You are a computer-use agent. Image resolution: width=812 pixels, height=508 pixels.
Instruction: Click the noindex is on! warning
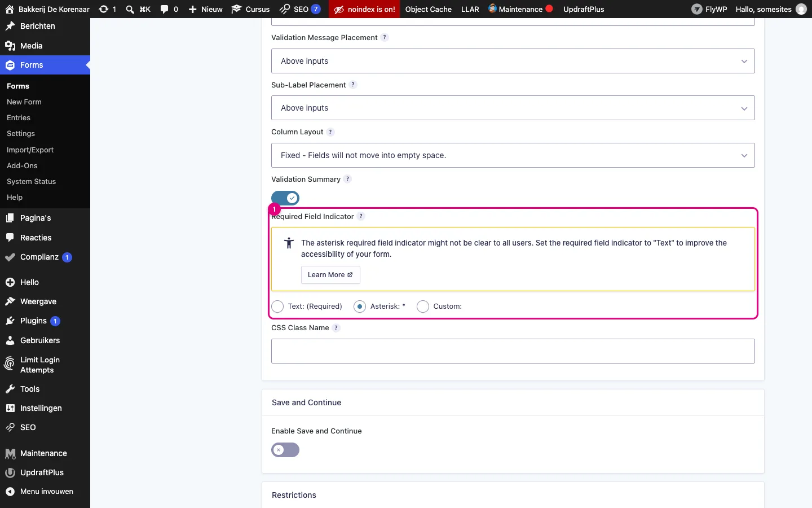tap(365, 9)
